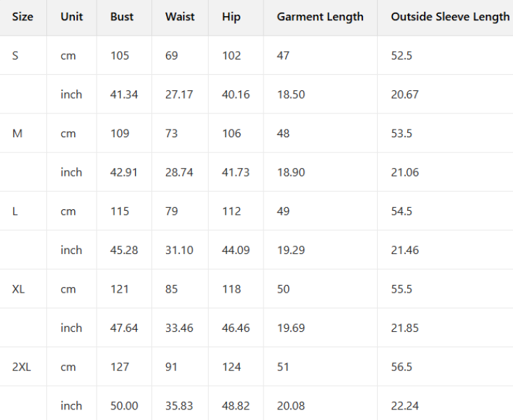Select the Unit column header
The height and width of the screenshot is (420, 513).
[71, 17]
